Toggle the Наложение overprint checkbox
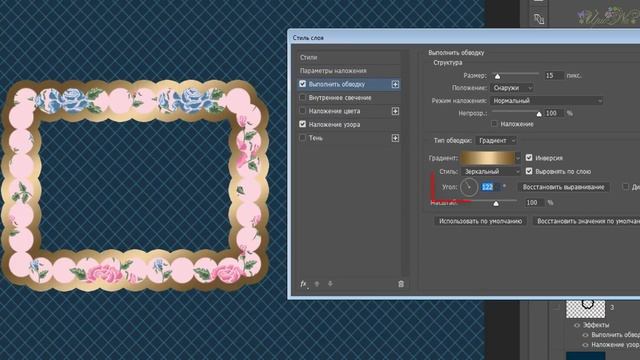The width and height of the screenshot is (640, 360). click(494, 124)
